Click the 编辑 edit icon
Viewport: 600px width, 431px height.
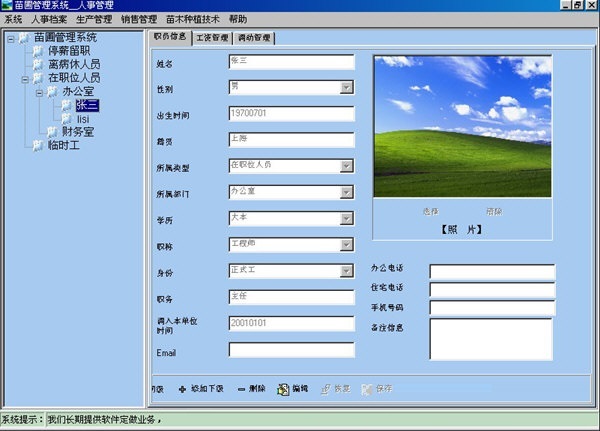pos(283,389)
